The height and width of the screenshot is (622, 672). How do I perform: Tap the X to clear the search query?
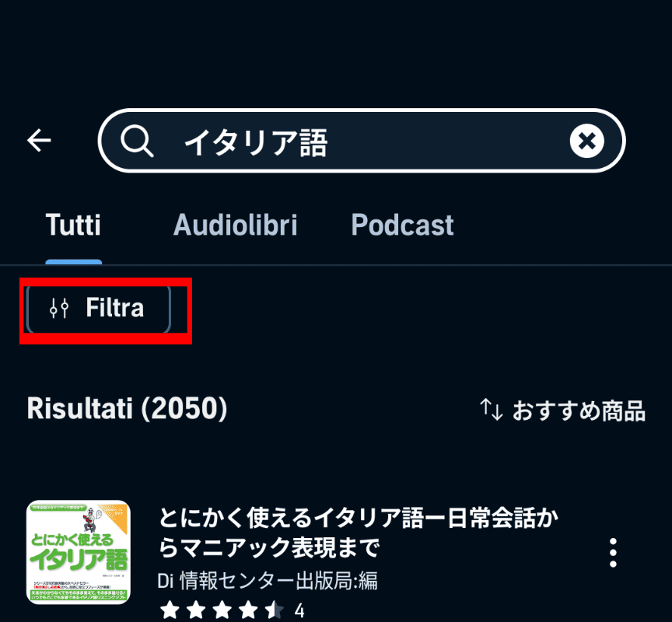(587, 141)
